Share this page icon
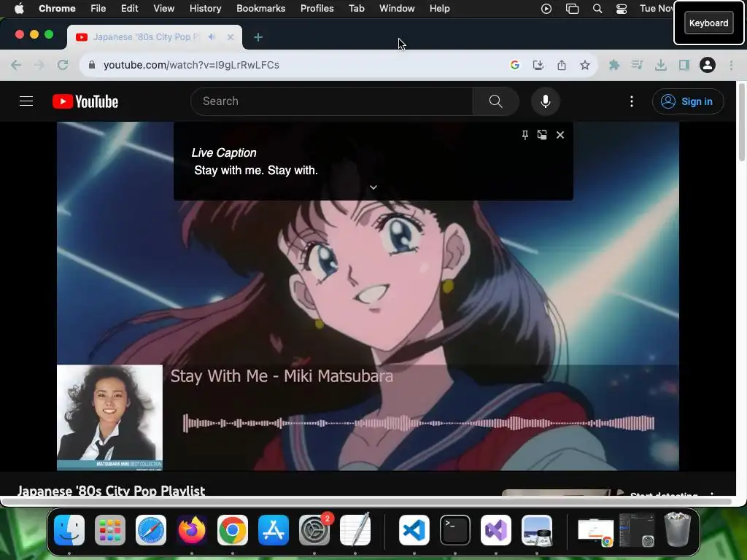 coord(562,65)
